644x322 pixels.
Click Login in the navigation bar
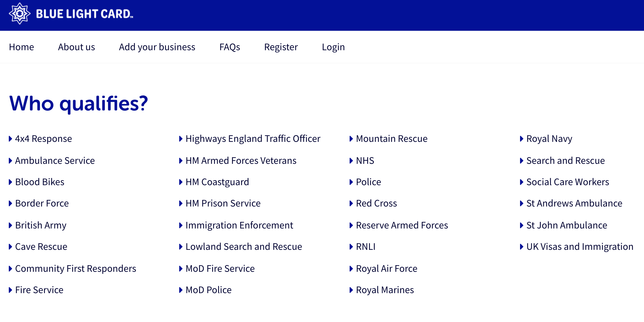point(333,47)
